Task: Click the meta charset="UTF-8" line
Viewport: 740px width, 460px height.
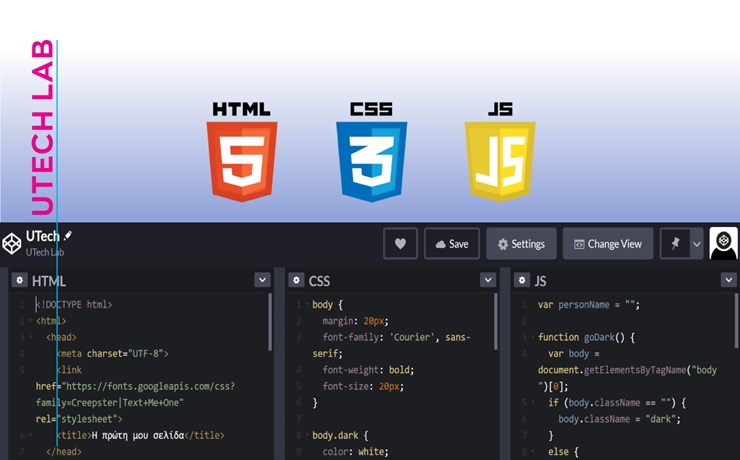Action: (x=112, y=353)
